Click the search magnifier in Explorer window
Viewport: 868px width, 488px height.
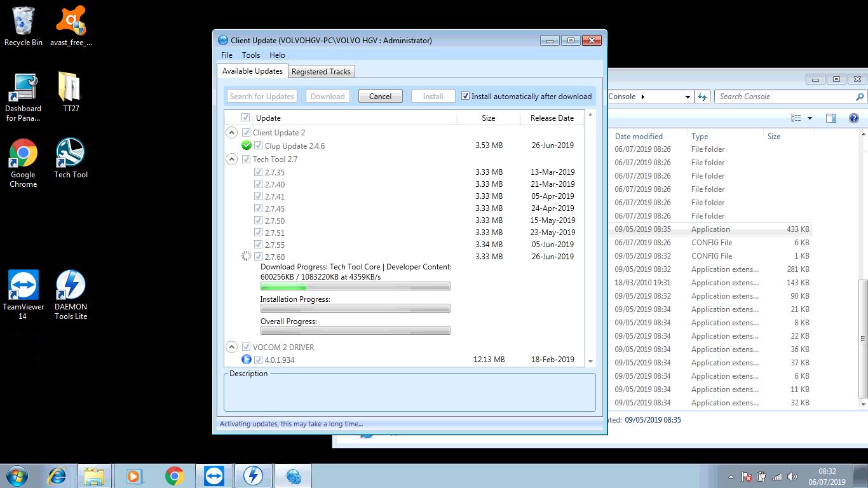(x=860, y=97)
